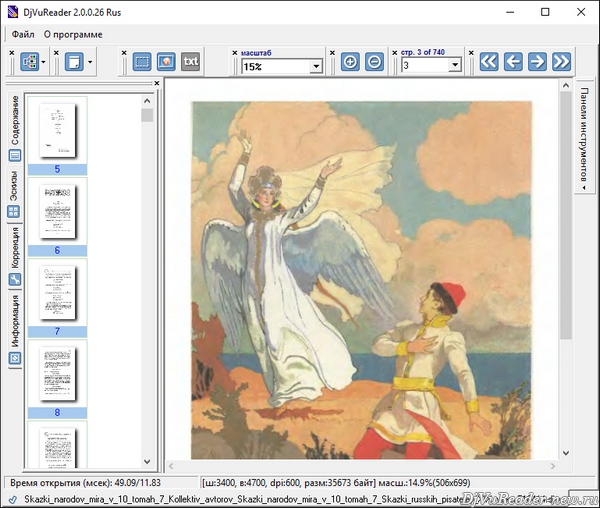Screen dimensions: 600x508
Task: Click the thumbnail panel scrollbar thumb
Action: tap(147, 115)
